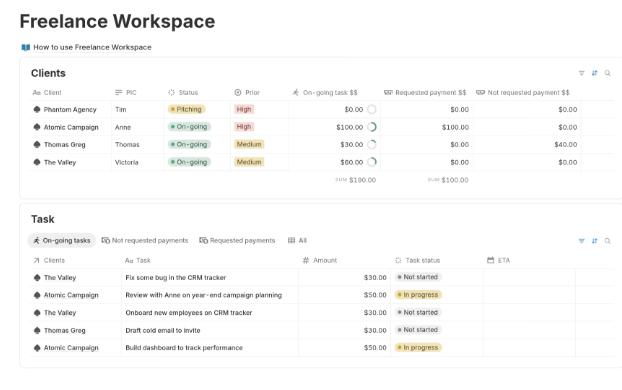This screenshot has width=622, height=390.
Task: Click the Status column header in Clients
Action: [183, 92]
